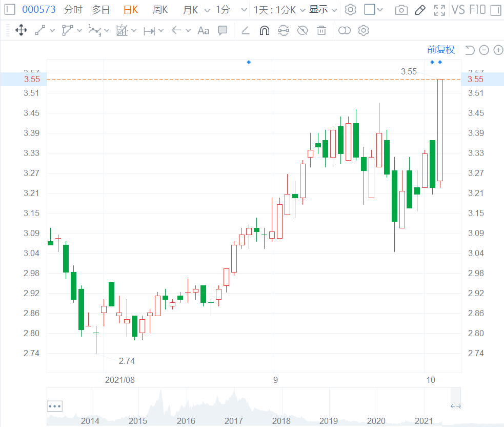Select the wave pattern drawing tool
504x427 pixels.
[94, 30]
